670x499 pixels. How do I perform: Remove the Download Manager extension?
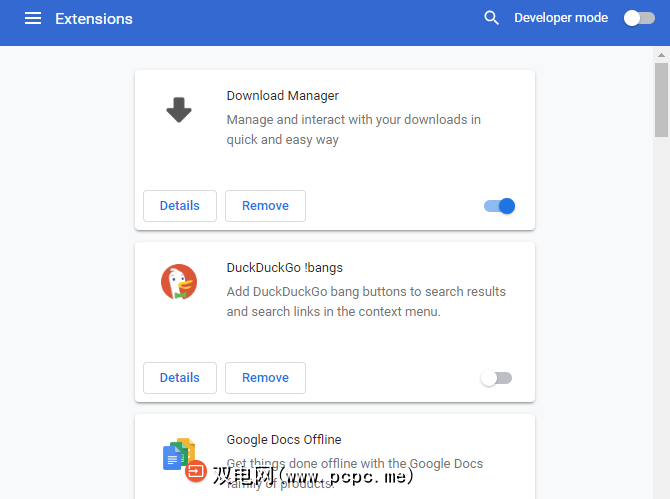265,206
